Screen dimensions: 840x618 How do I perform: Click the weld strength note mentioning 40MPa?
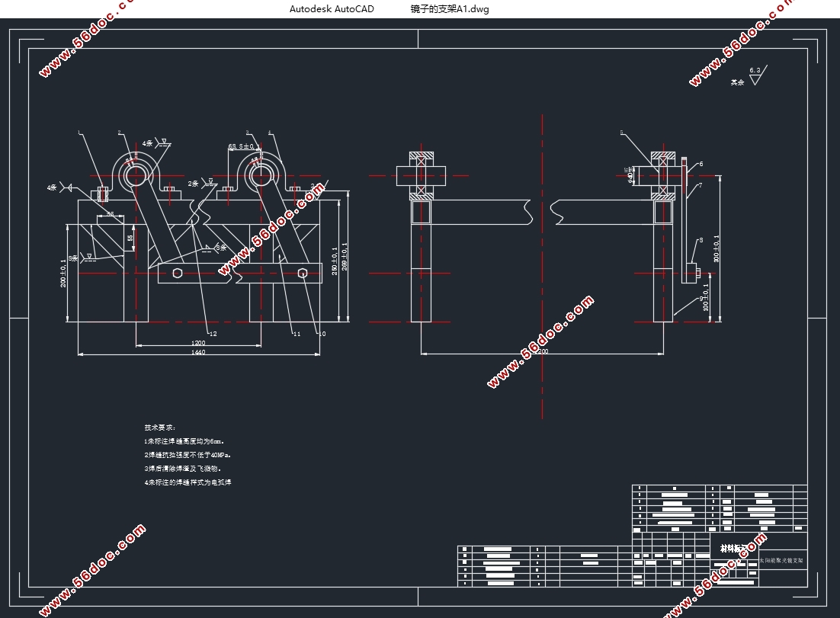188,455
